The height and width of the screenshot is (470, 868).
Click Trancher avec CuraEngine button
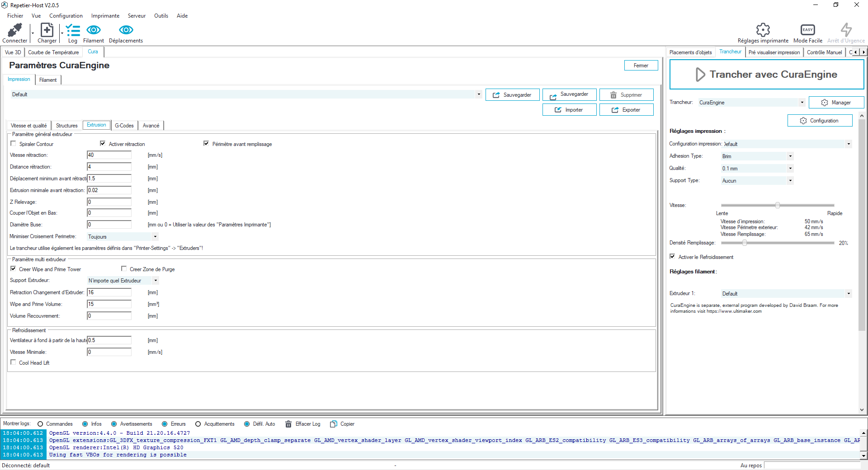(766, 75)
